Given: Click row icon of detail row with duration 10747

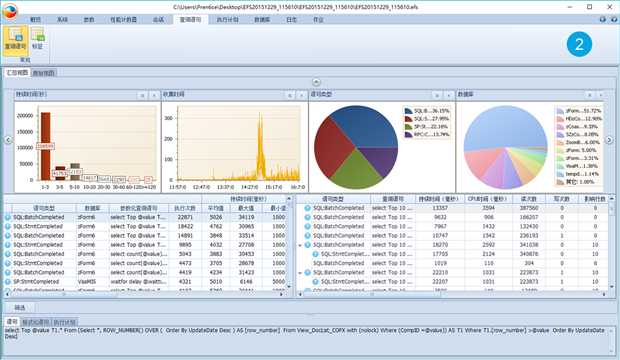Looking at the screenshot, I should [x=307, y=235].
